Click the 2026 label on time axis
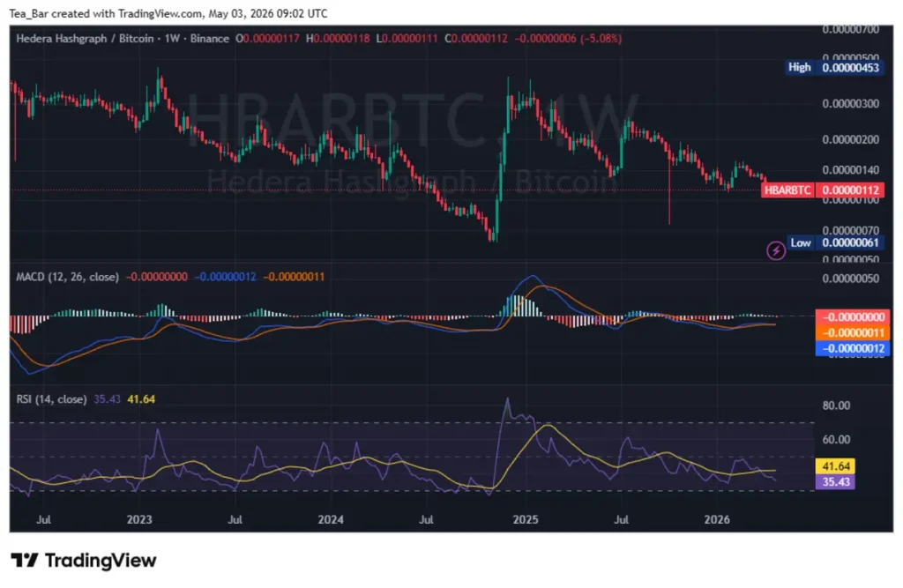Screen dimensions: 903x588 click(717, 519)
